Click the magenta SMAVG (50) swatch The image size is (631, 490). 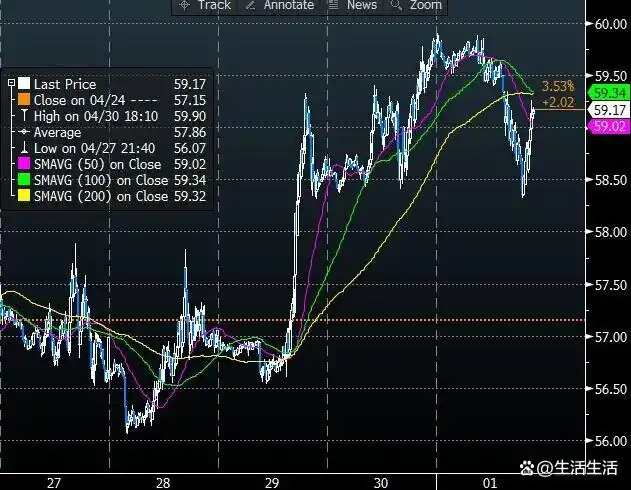tap(25, 164)
